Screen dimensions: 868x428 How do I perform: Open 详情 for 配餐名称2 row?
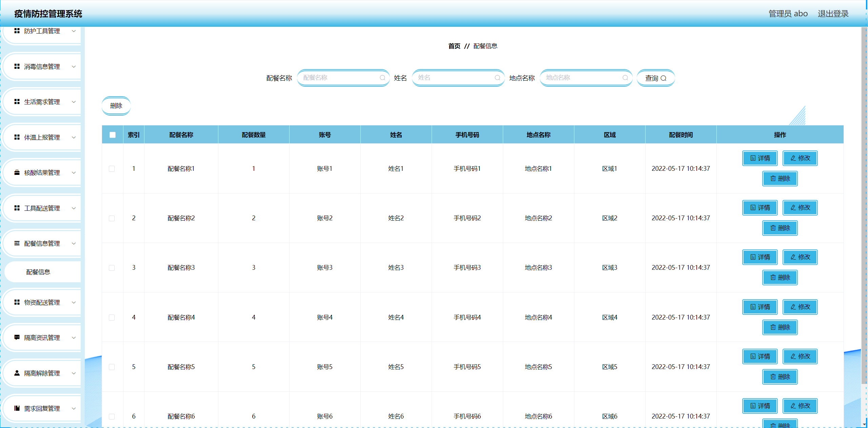[x=760, y=208]
